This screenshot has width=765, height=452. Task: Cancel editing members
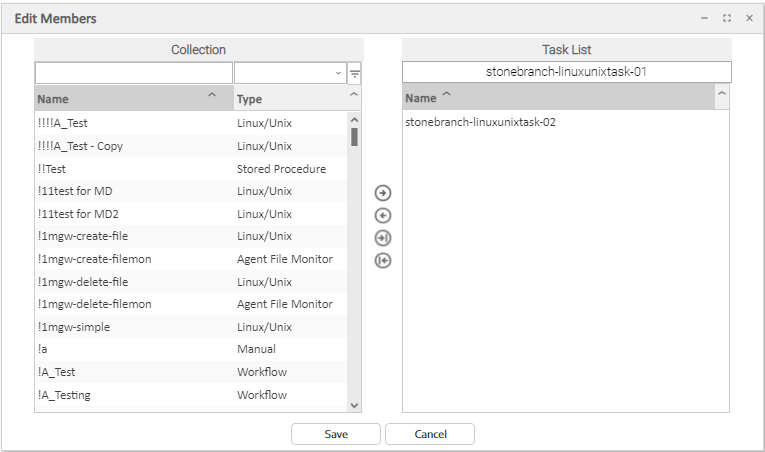click(x=430, y=434)
